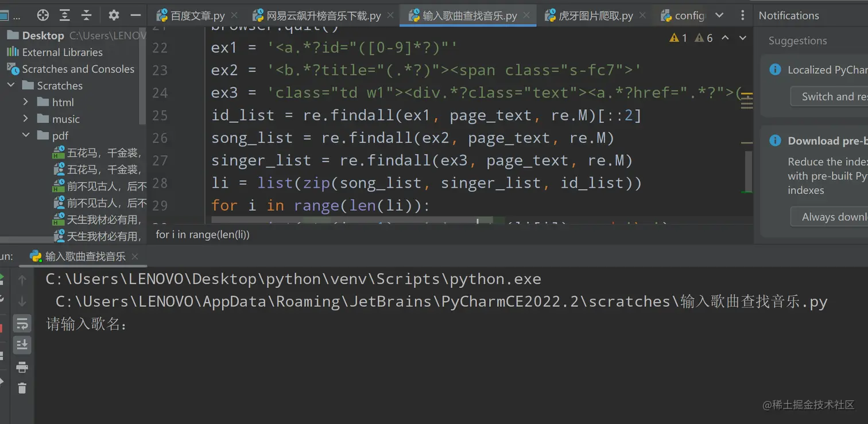
Task: Click the Always download button
Action: [x=829, y=217]
